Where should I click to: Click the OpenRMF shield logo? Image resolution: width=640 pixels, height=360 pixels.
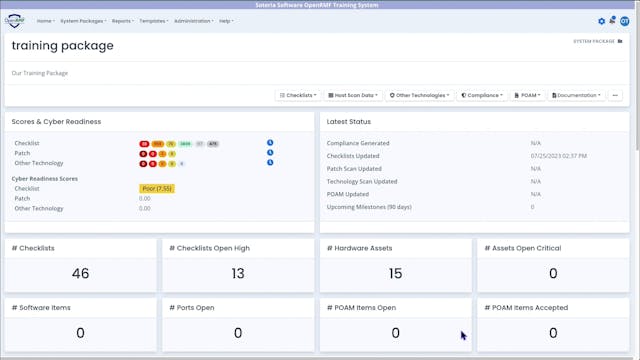coord(15,21)
